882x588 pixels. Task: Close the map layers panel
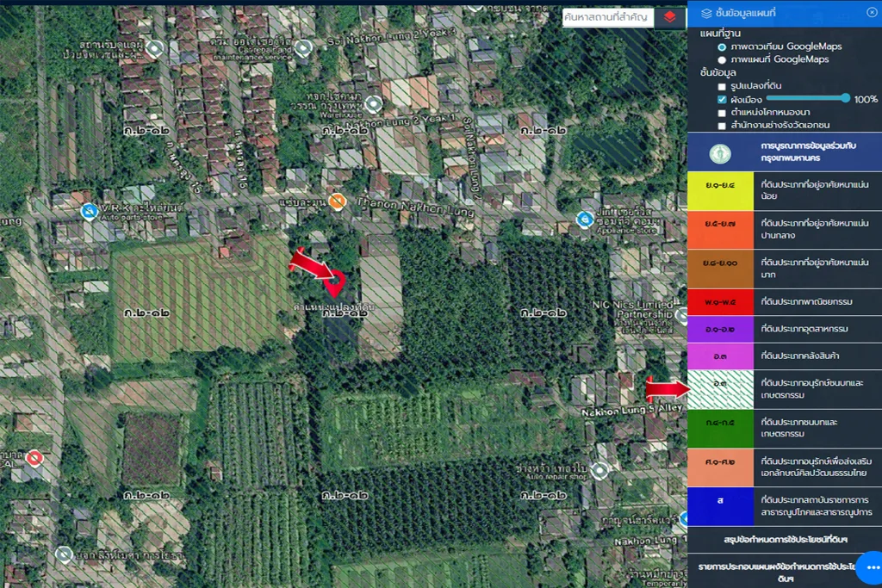click(x=871, y=13)
